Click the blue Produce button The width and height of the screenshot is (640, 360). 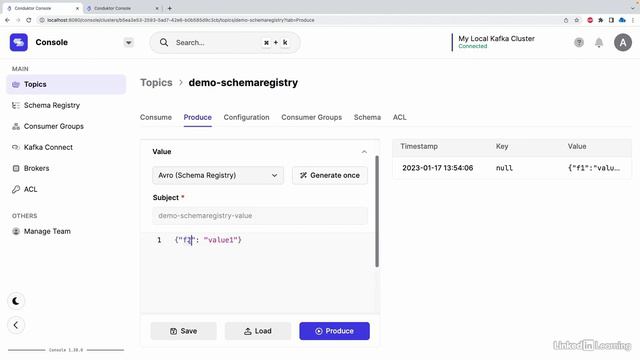pyautogui.click(x=335, y=331)
